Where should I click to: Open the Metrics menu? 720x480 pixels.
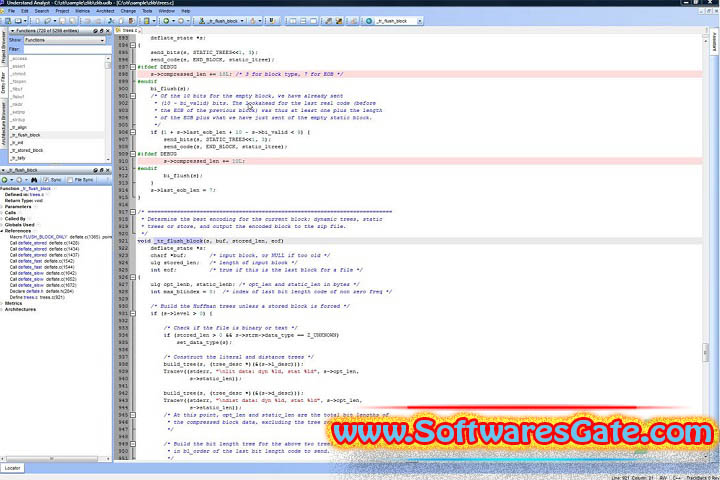(x=83, y=11)
